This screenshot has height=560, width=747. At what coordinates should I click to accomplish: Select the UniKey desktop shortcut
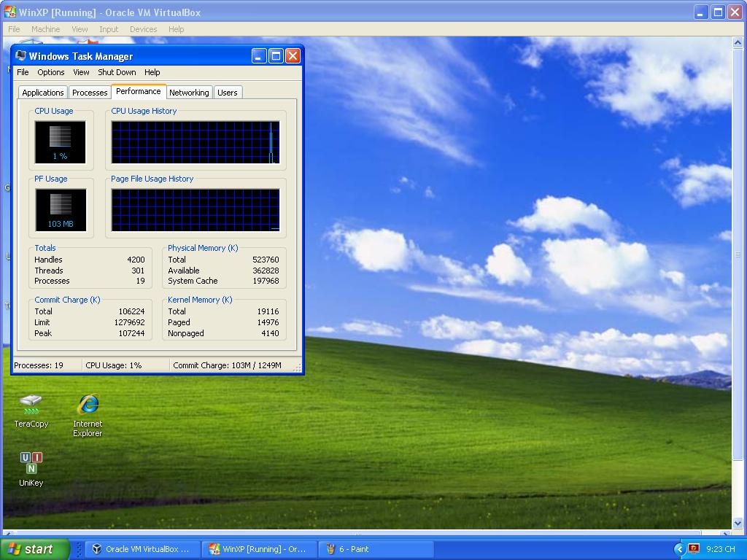[x=31, y=463]
